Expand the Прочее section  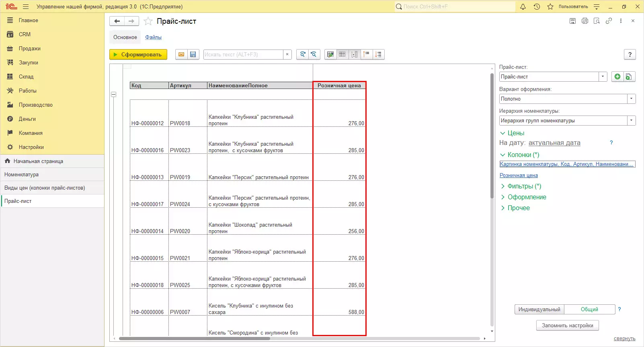(x=515, y=208)
